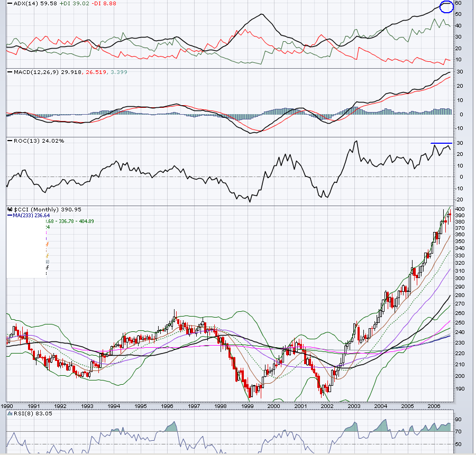Click the 2001 year label on time axis
The image size is (476, 455).
[x=300, y=406]
